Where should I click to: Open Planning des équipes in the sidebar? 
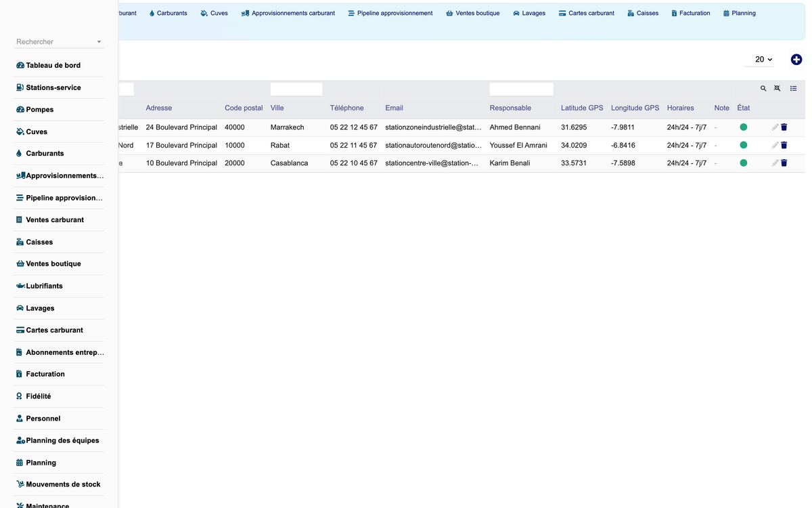[x=60, y=440]
